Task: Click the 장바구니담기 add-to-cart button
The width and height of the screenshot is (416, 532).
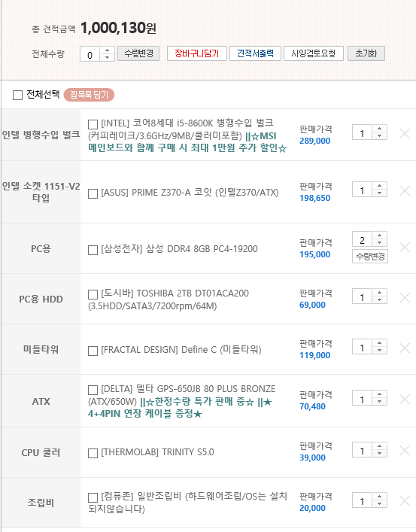Action: tap(197, 53)
